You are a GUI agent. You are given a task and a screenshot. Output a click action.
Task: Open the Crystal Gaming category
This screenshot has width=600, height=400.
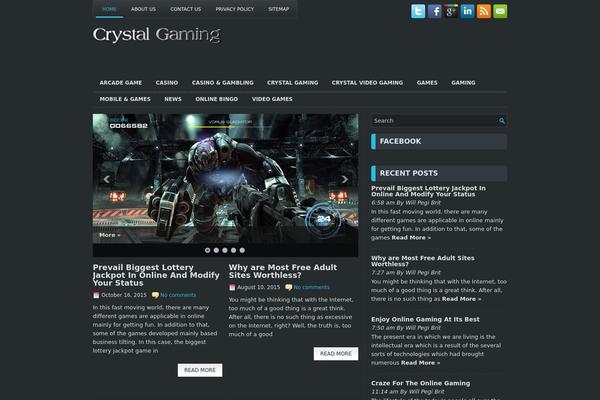pos(293,83)
